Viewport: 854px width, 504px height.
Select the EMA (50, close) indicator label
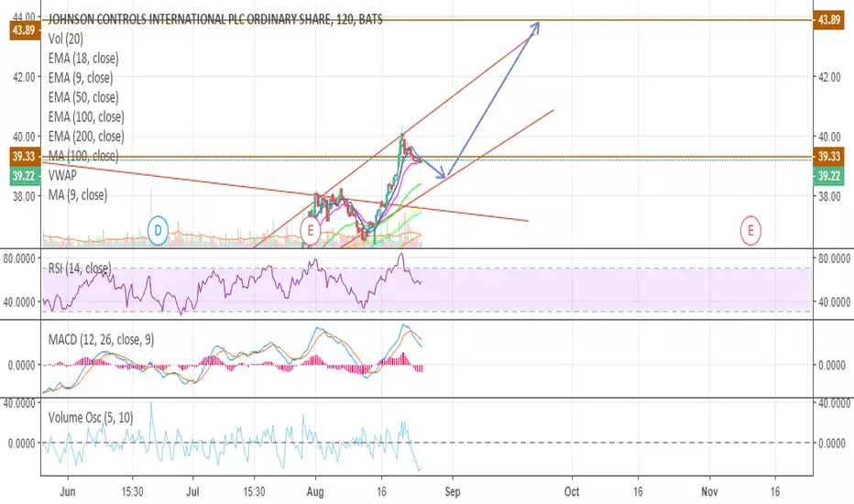[83, 97]
